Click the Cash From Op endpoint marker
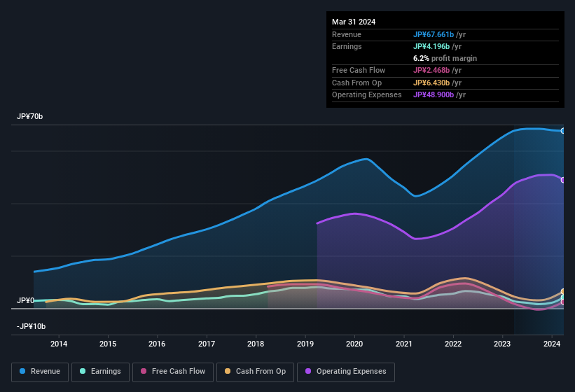The width and height of the screenshot is (575, 392). [563, 292]
